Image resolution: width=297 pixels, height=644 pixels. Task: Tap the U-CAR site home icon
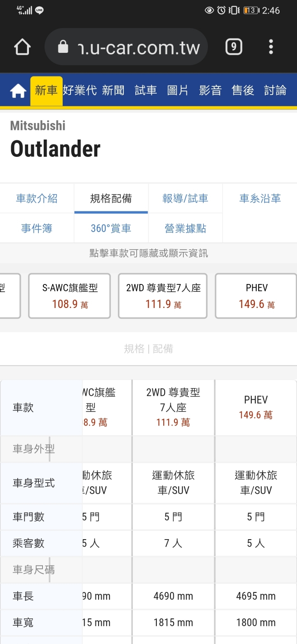click(18, 91)
